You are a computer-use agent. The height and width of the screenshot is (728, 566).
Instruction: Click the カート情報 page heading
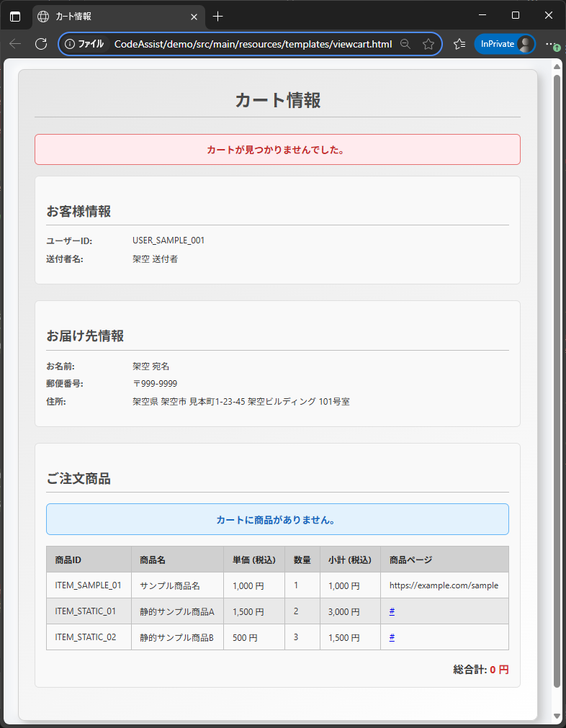(278, 100)
